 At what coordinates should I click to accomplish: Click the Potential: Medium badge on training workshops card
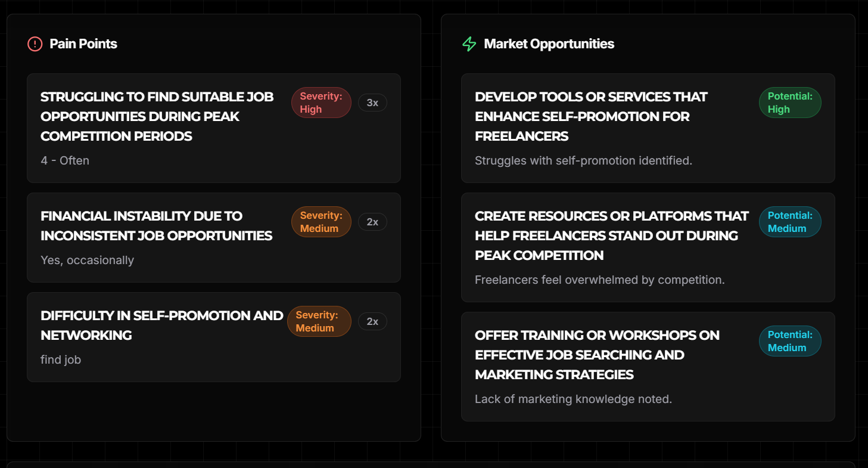point(790,340)
